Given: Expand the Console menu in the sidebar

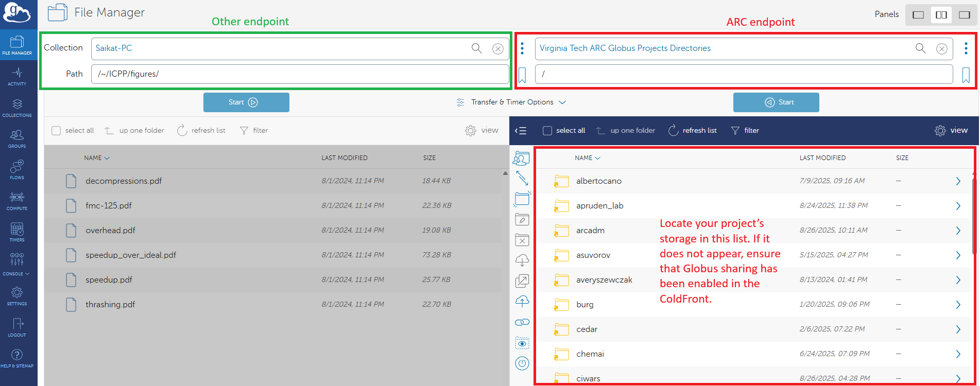Looking at the screenshot, I should (x=17, y=263).
